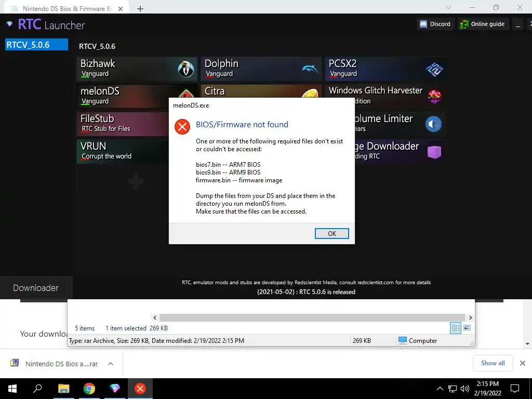The image size is (532, 399).
Task: Switch to RTC Launcher taskbar icon
Action: coord(115,389)
